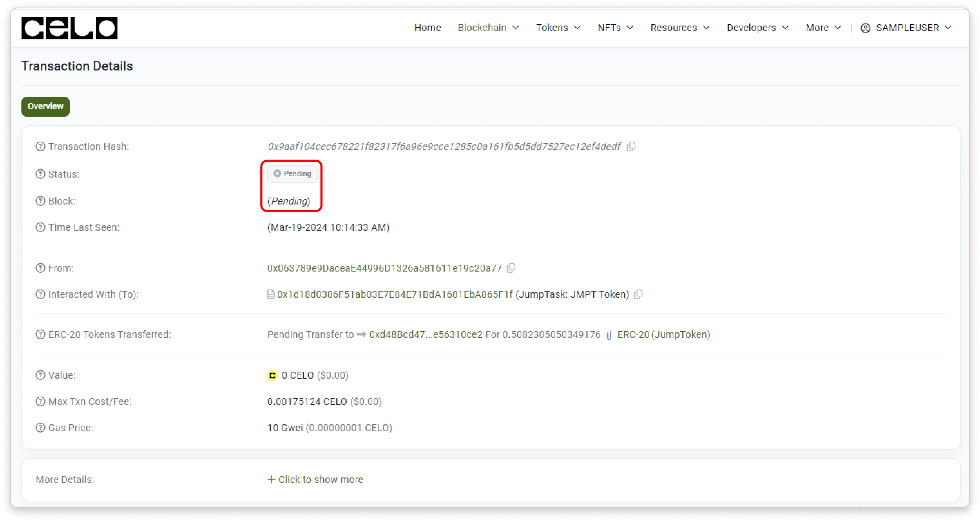Go to Home in navigation

tap(427, 28)
